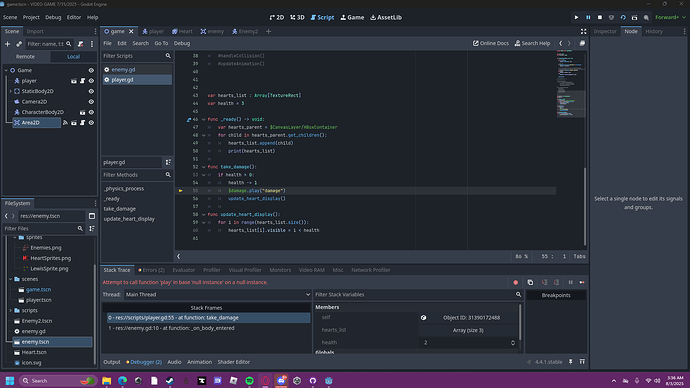Expand the StaticBody2D node
Screen dimensions: 690x388
11,91
